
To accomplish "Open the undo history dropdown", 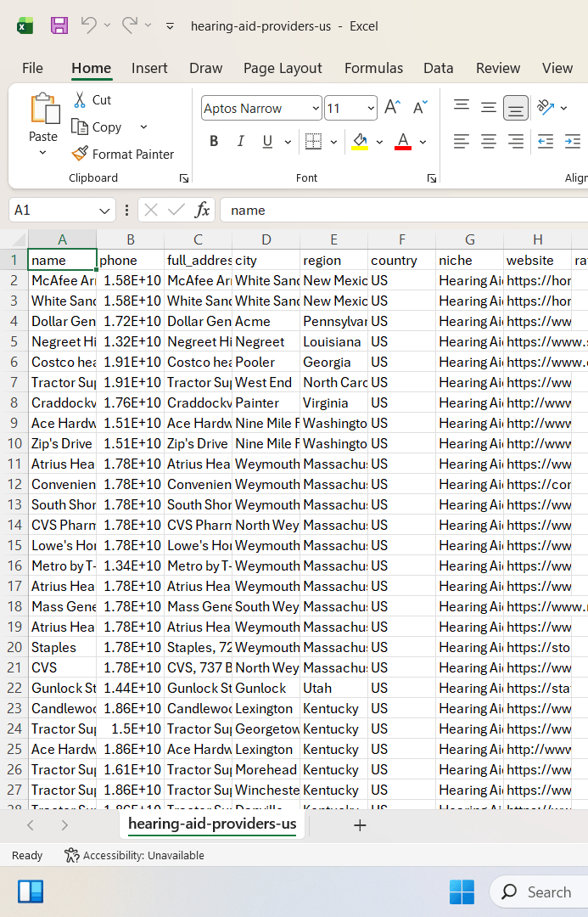I will point(107,25).
